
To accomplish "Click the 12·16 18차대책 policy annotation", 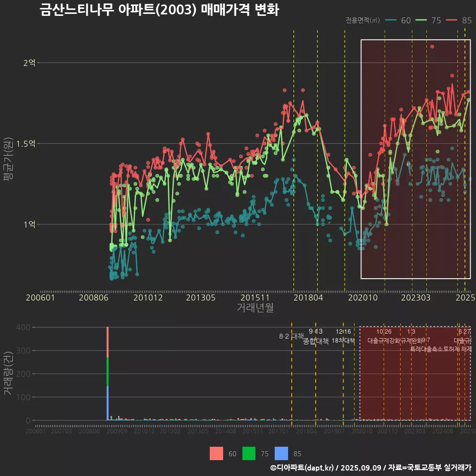I will (x=343, y=336).
